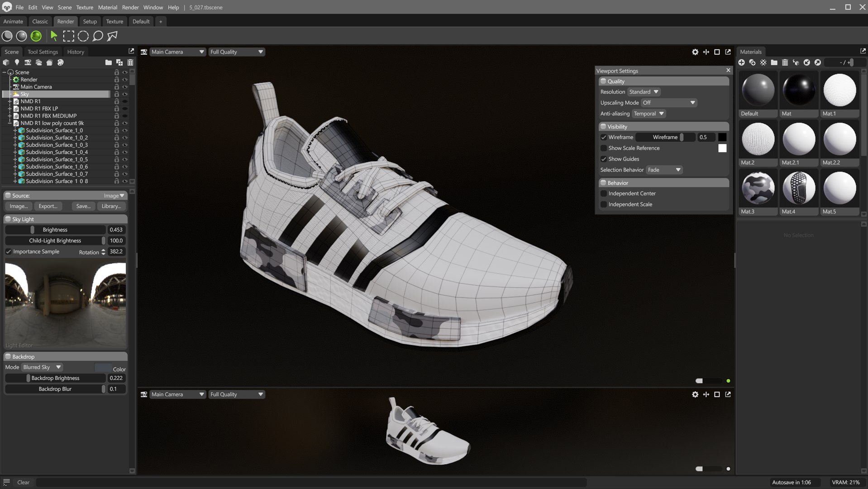The width and height of the screenshot is (868, 489).
Task: Open Anti-aliasing Temporal dropdown
Action: click(649, 114)
